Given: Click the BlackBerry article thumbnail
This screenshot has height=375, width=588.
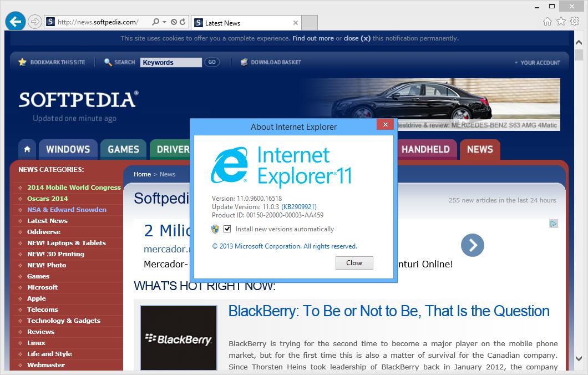Looking at the screenshot, I should (179, 338).
